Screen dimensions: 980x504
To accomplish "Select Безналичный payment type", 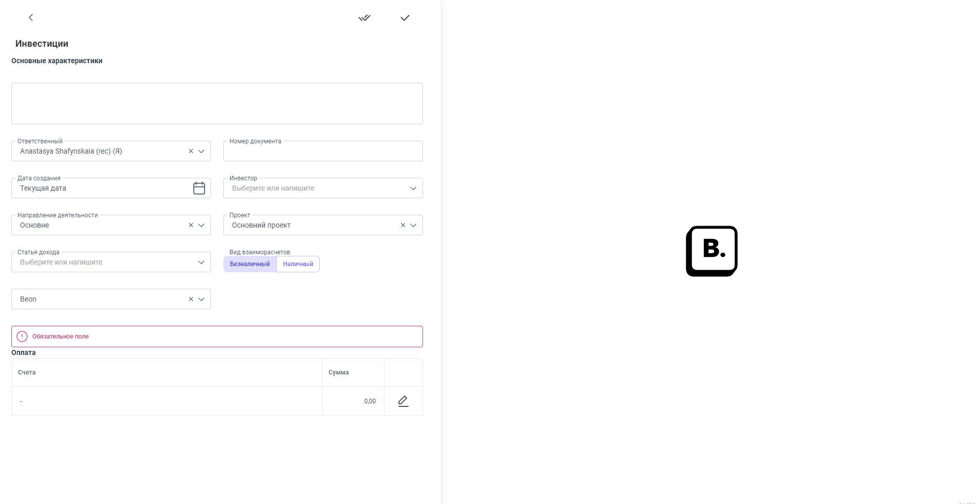I will [x=249, y=264].
